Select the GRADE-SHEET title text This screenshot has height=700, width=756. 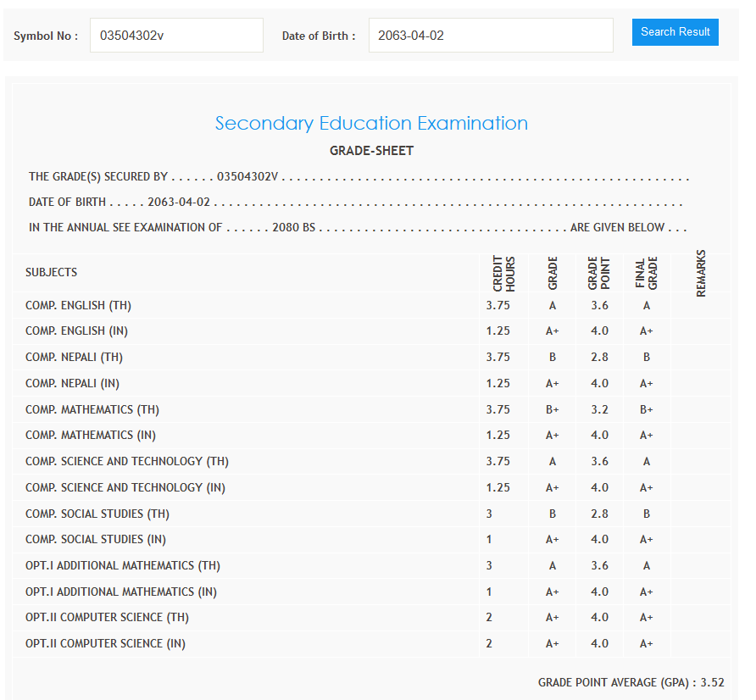coord(371,151)
